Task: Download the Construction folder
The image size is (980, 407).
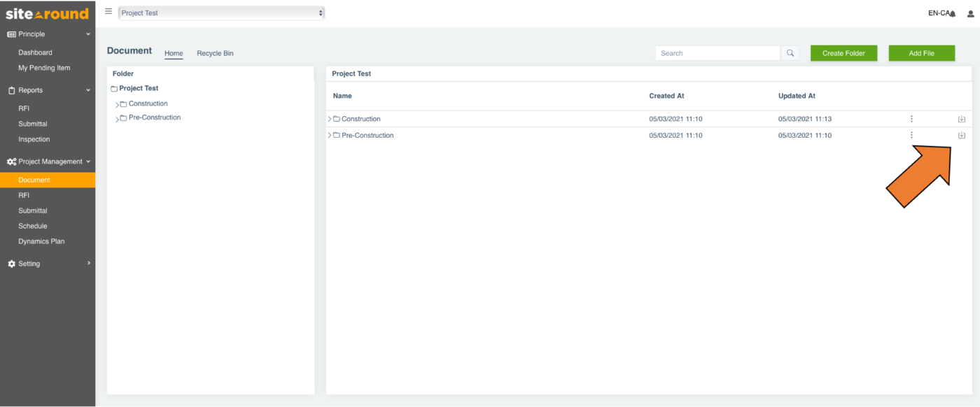Action: pos(961,118)
